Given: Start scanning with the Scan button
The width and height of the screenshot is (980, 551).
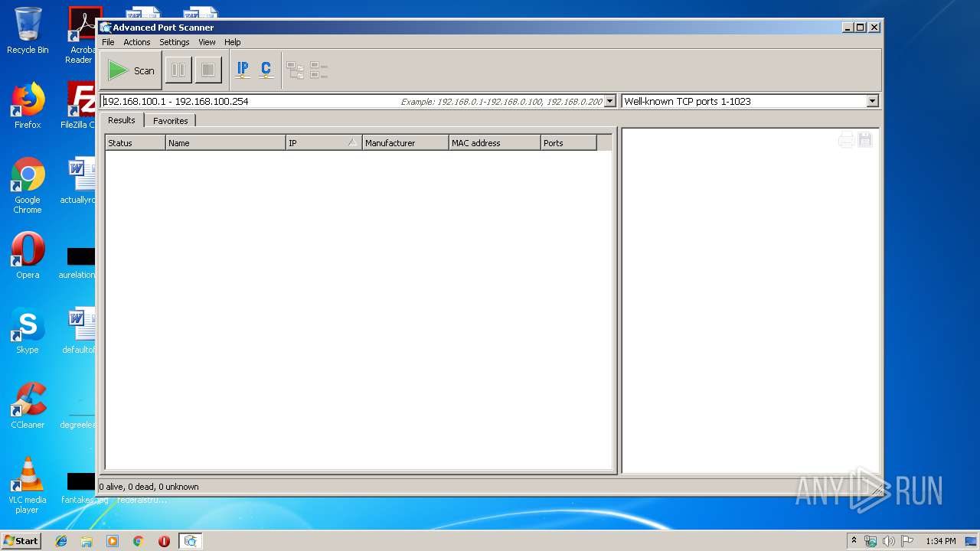Looking at the screenshot, I should [x=131, y=70].
